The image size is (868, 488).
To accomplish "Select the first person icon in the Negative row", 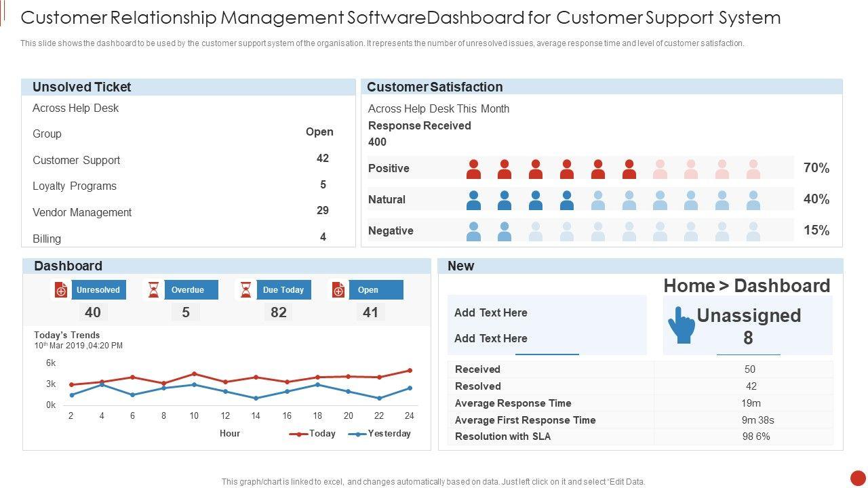I will point(473,231).
